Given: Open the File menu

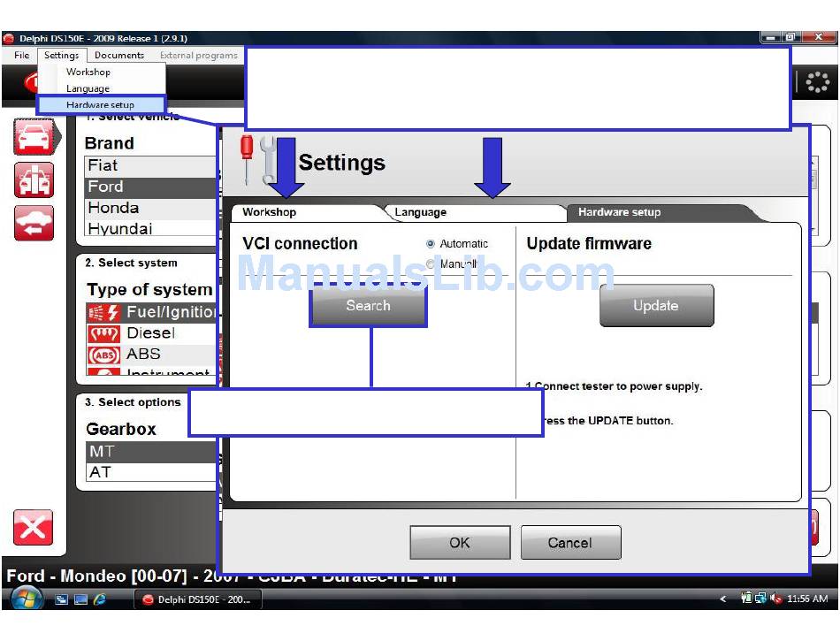Looking at the screenshot, I should click(22, 55).
